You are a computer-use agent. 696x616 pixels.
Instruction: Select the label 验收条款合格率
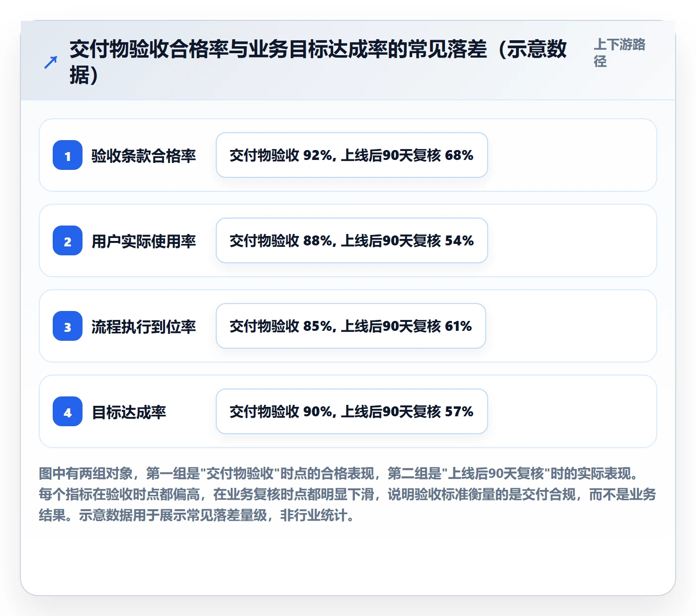144,155
